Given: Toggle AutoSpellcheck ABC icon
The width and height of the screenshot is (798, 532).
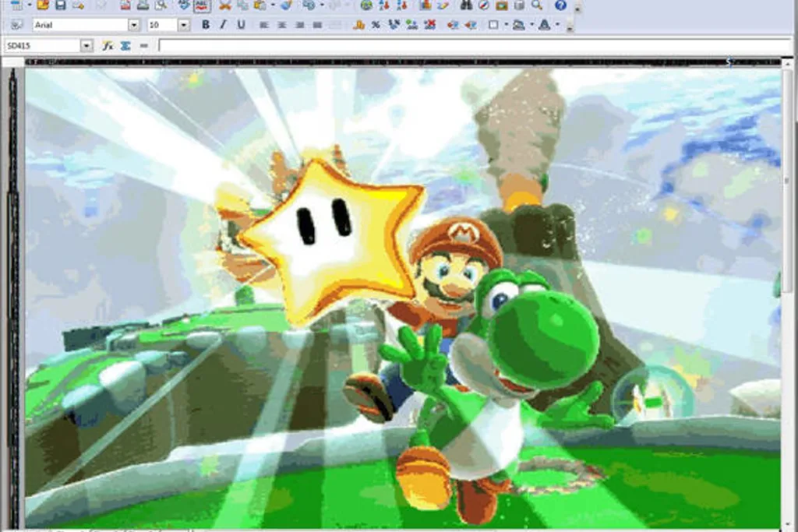Looking at the screenshot, I should click(202, 5).
